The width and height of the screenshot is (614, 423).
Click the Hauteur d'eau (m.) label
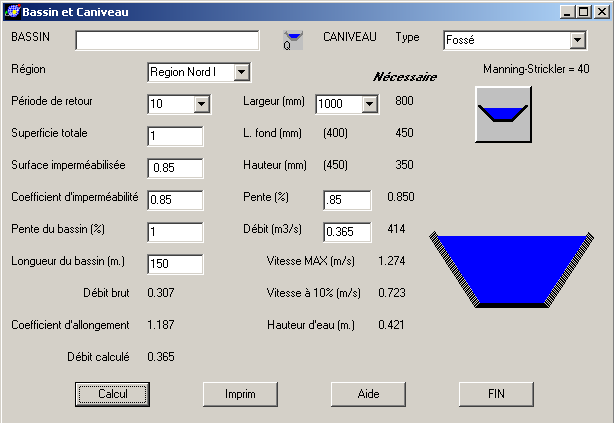click(311, 325)
